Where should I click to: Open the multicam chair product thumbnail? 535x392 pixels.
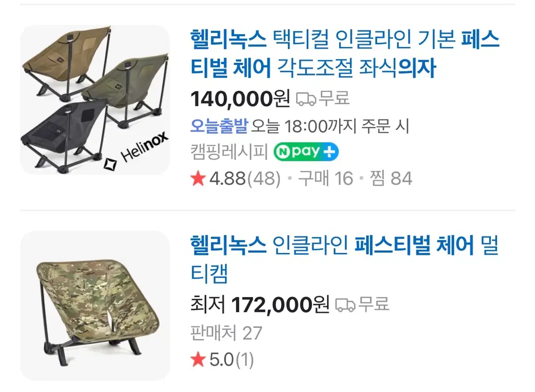click(95, 306)
